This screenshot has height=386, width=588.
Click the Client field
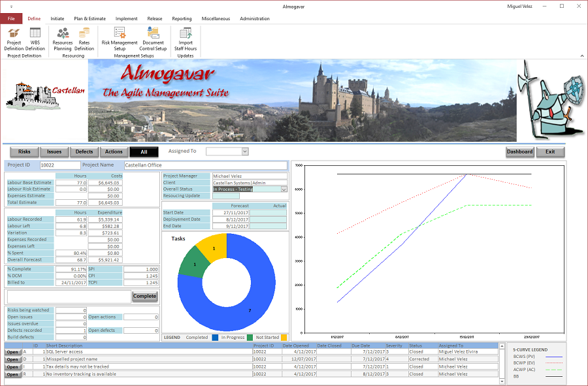[x=250, y=182]
